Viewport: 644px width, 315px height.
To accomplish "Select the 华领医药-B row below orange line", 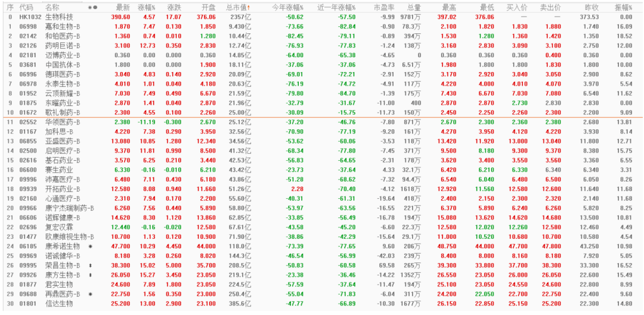I will point(322,122).
